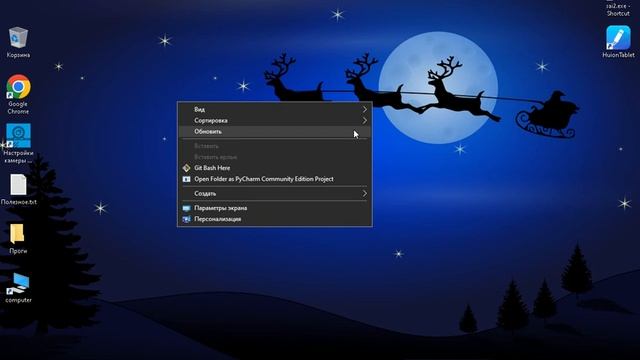Select the computer desktop shortcut
The image size is (640, 360).
click(x=18, y=283)
